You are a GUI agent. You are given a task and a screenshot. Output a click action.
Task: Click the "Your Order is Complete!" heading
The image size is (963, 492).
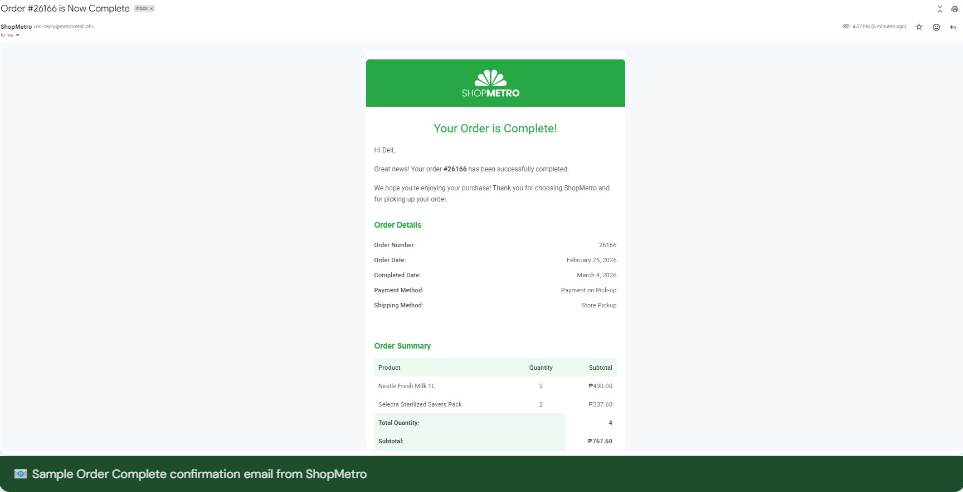[495, 128]
